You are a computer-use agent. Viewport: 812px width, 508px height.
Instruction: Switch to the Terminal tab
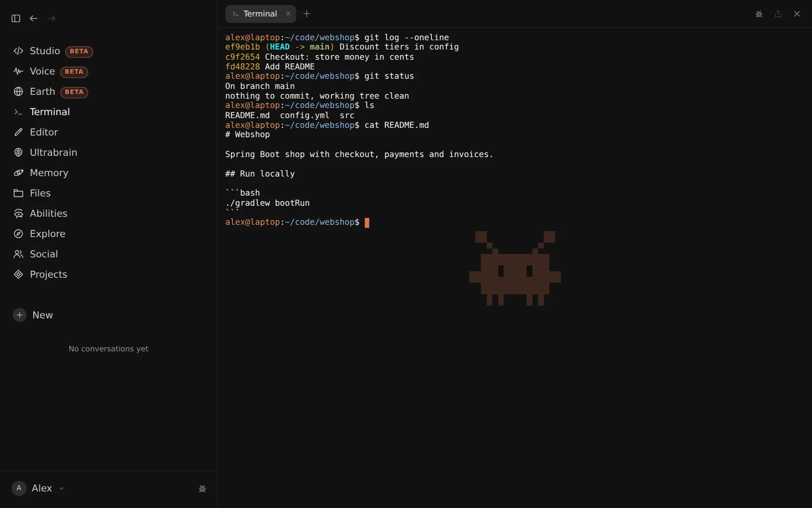click(260, 14)
